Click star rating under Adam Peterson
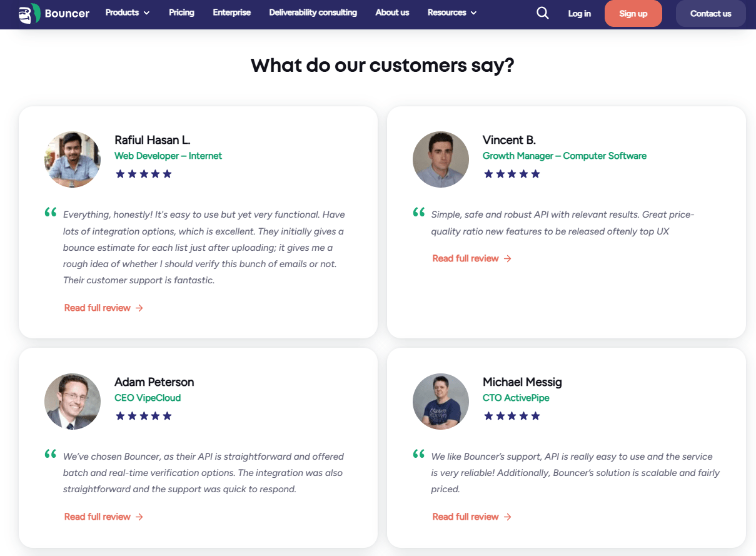756x556 pixels. pos(144,416)
